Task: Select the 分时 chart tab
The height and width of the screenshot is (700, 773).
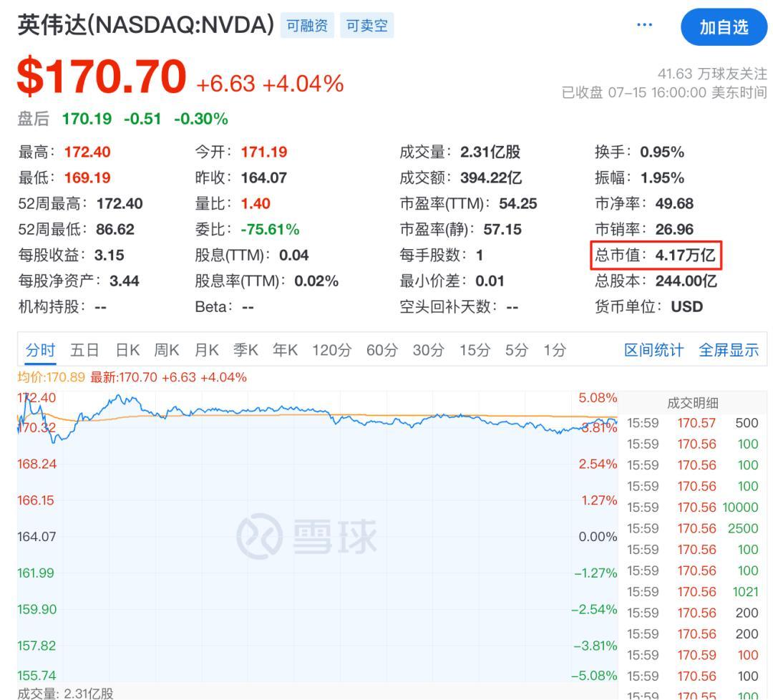Action: tap(40, 350)
